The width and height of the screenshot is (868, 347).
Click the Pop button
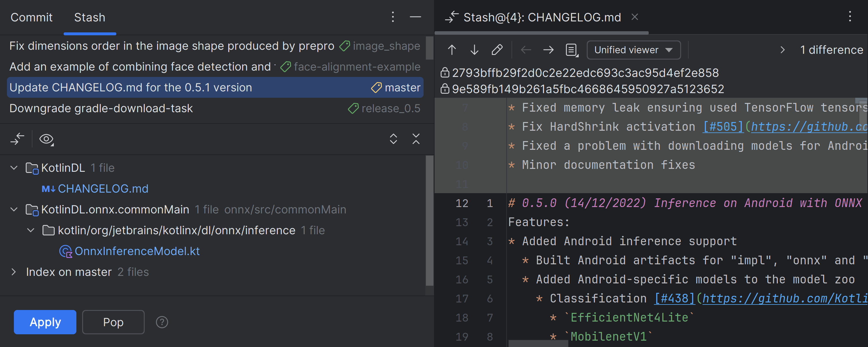tap(113, 322)
